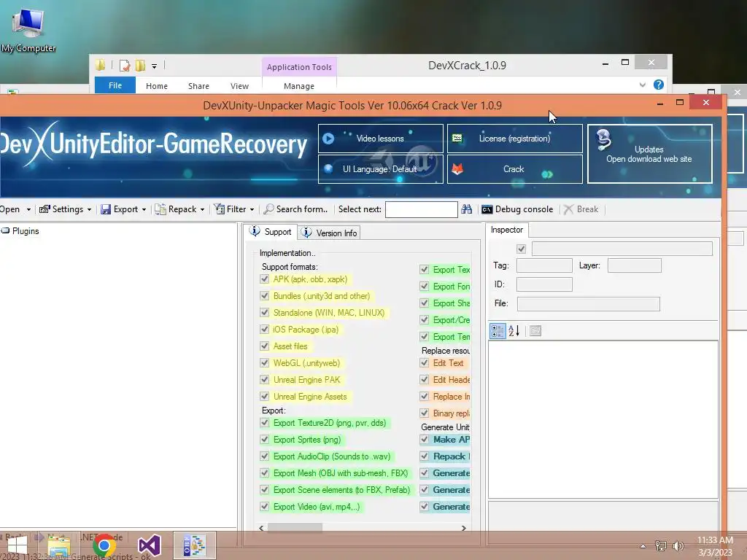Image resolution: width=747 pixels, height=560 pixels.
Task: Select the Inspector tab
Action: [x=507, y=230]
